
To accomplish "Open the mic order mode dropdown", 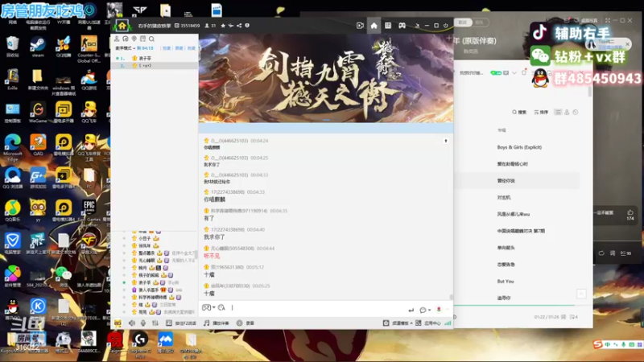I will (126, 48).
